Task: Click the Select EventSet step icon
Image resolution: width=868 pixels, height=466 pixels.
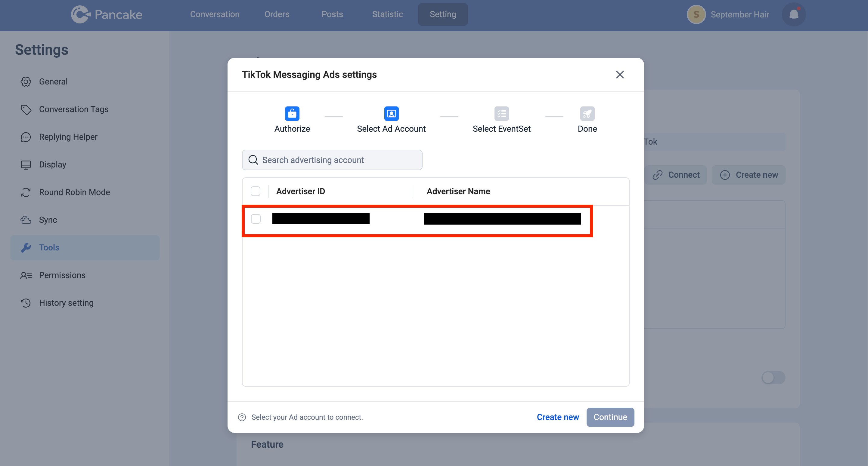Action: click(x=501, y=113)
